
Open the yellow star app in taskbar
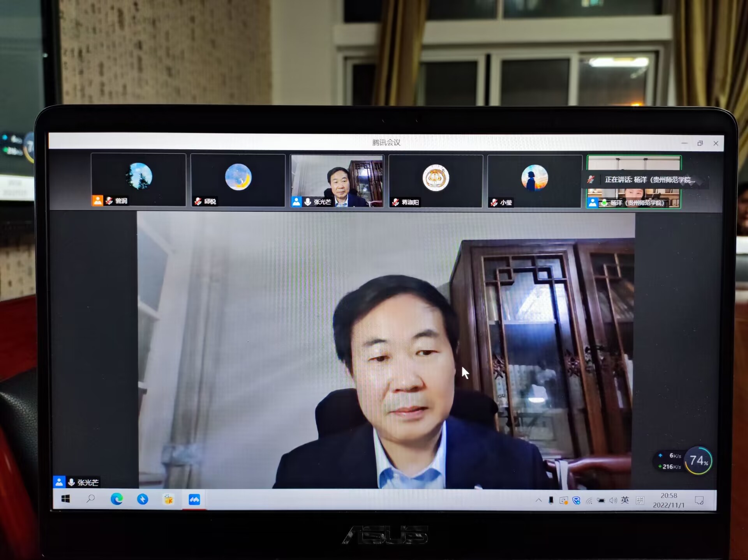[x=168, y=499]
